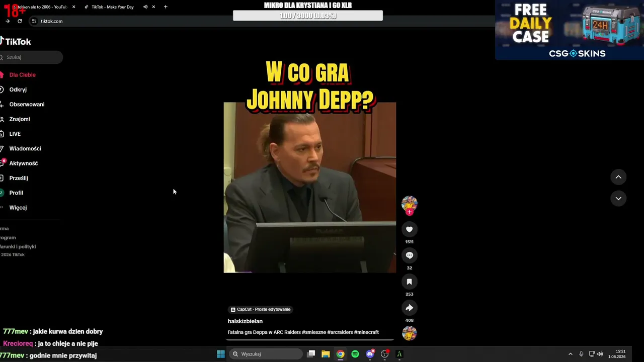Go to Profil in the sidebar
Image resolution: width=644 pixels, height=362 pixels.
[16, 193]
